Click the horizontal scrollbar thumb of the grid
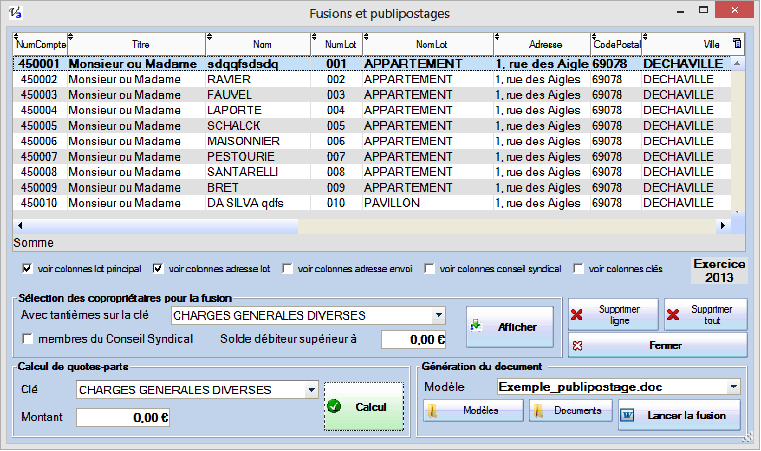Image resolution: width=761 pixels, height=451 pixels. pos(162,225)
